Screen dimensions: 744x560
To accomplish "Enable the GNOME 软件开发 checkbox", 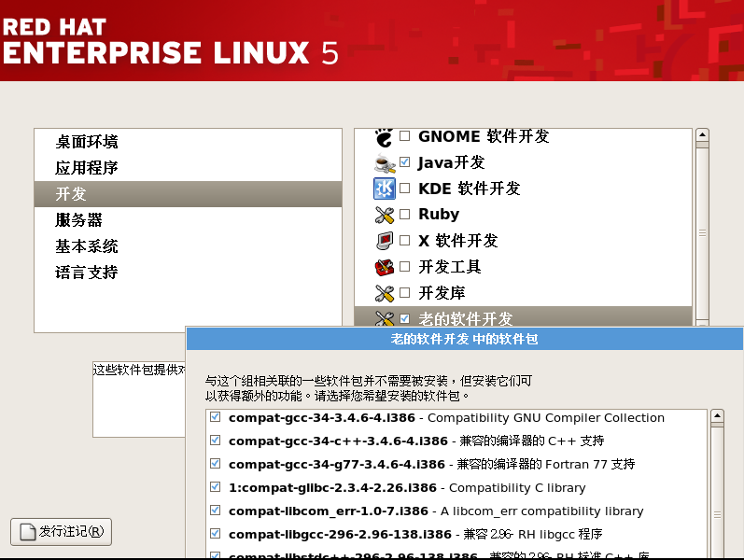I will (x=405, y=136).
